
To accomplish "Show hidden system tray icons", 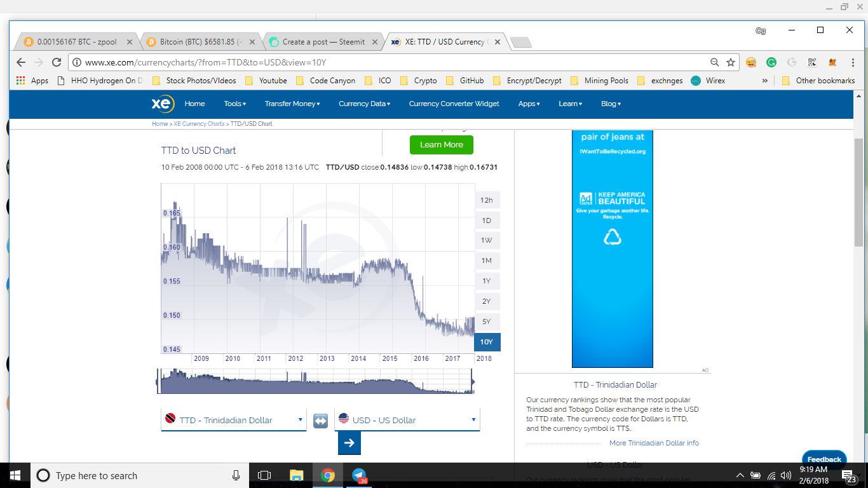I will [x=740, y=475].
